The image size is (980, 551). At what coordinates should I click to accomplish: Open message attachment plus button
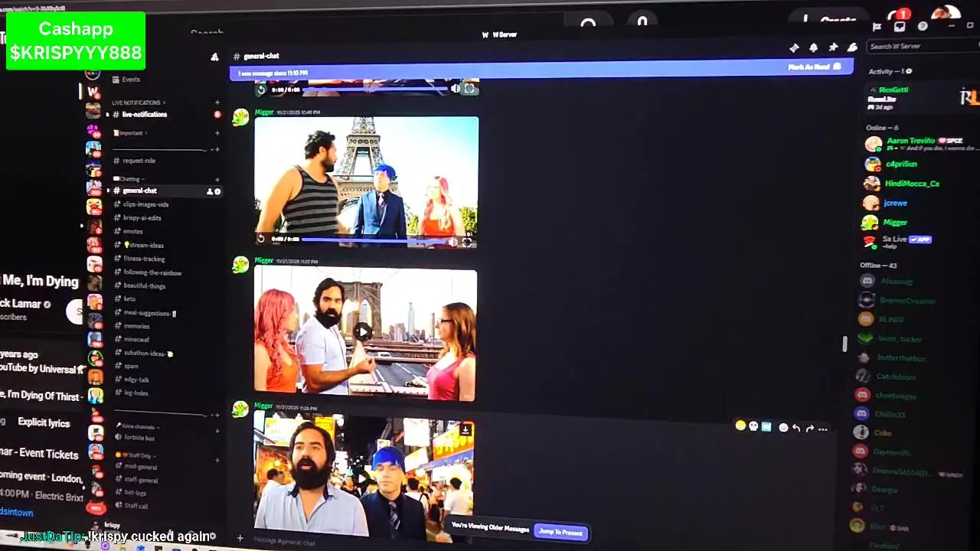click(x=240, y=538)
